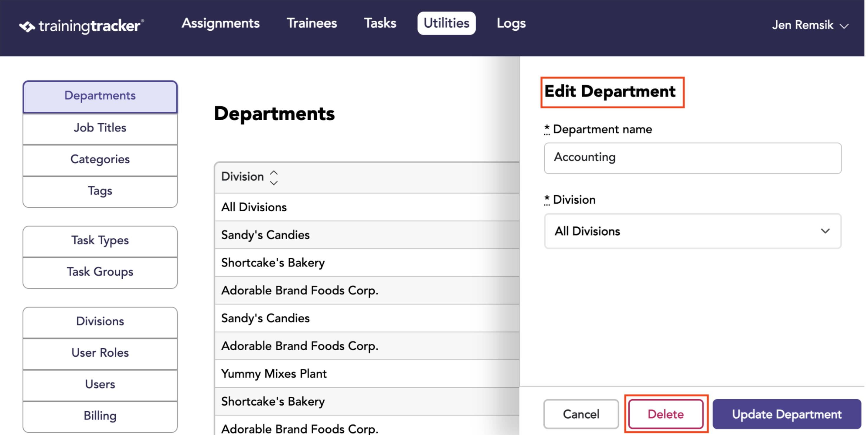Click the Division dropdown chevron arrow
This screenshot has height=435, width=868.
pos(825,231)
